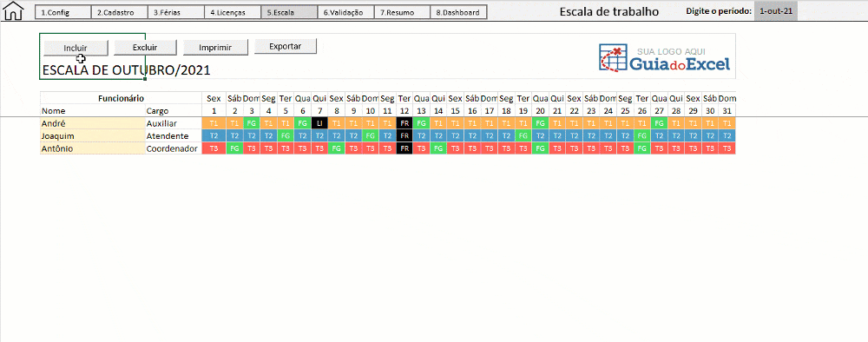Select the ESCALA DE OUTUBRO/2021 title
868x342 pixels.
(x=126, y=70)
